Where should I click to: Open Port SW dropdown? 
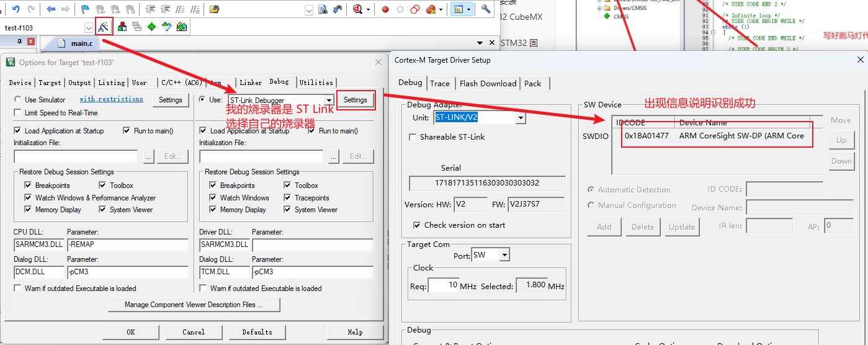point(504,255)
